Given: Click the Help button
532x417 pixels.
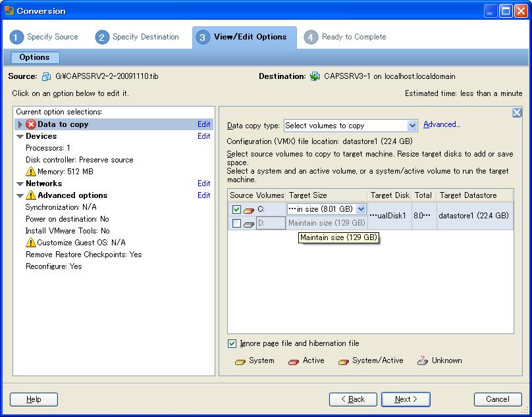Looking at the screenshot, I should (34, 399).
